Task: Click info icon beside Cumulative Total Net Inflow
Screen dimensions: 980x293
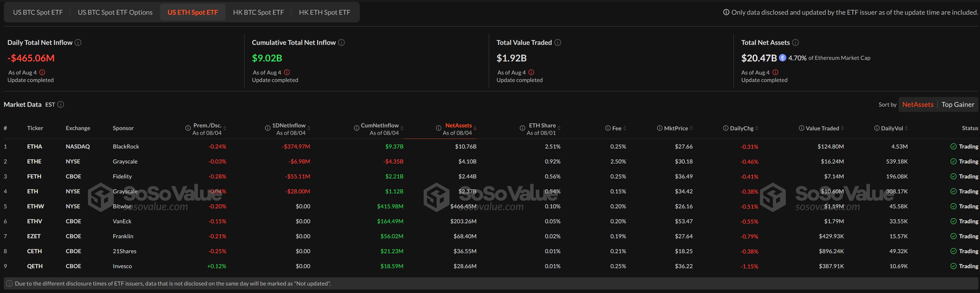Action: [341, 42]
